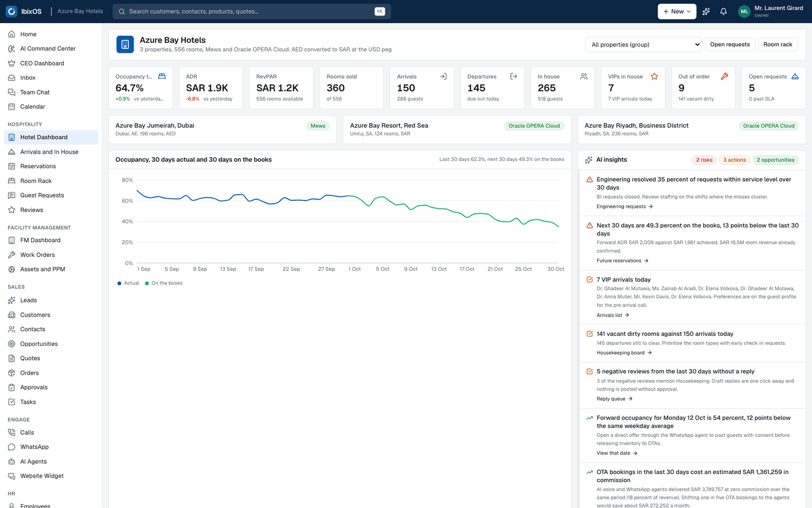
Task: Open FM Dashboard in sidebar
Action: tap(51, 240)
